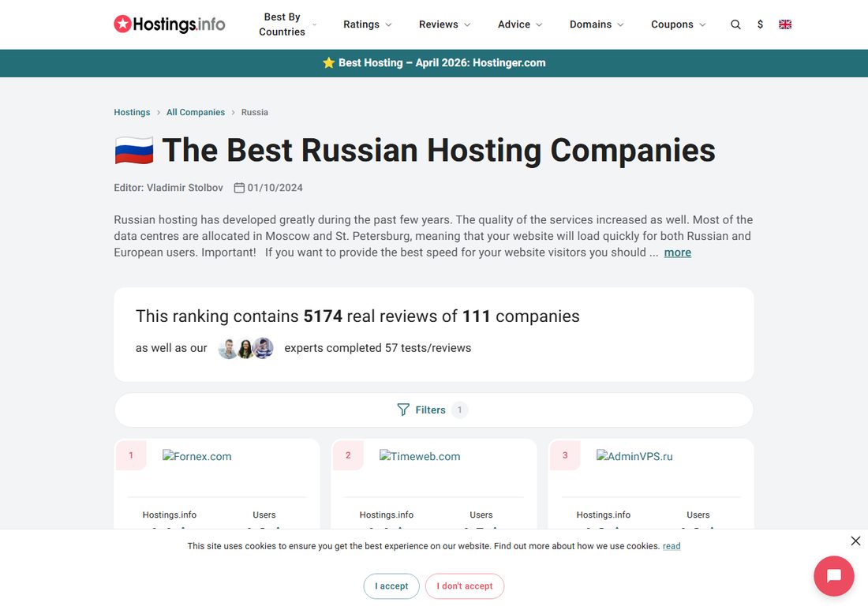Open the Advice menu item
The image size is (868, 610).
click(514, 24)
